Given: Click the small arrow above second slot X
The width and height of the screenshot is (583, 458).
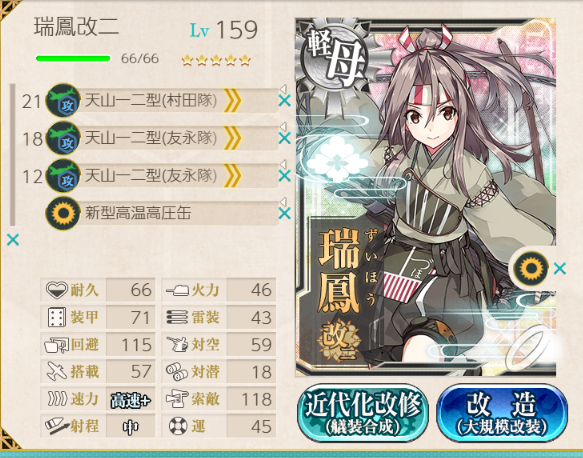Looking at the screenshot, I should 283,127.
